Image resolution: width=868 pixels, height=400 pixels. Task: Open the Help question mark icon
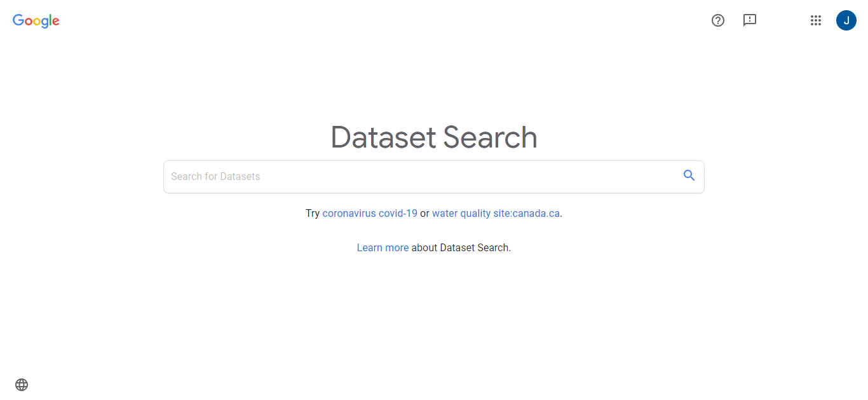(x=718, y=20)
